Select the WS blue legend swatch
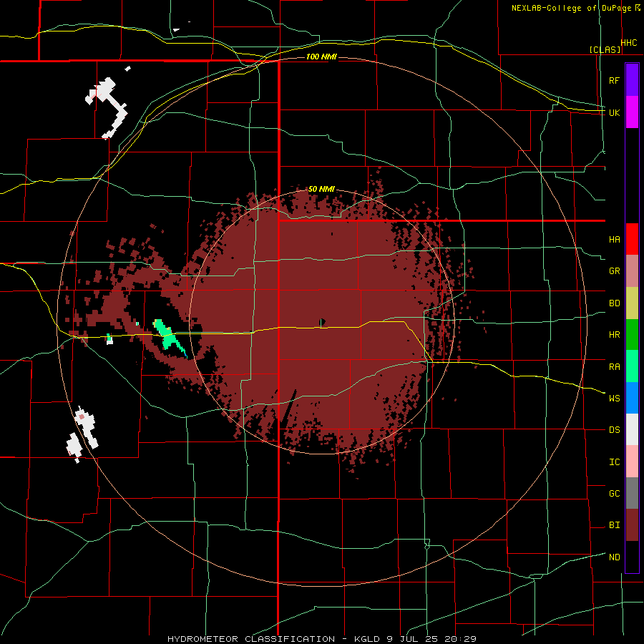Image resolution: width=644 pixels, height=644 pixels. click(x=632, y=398)
